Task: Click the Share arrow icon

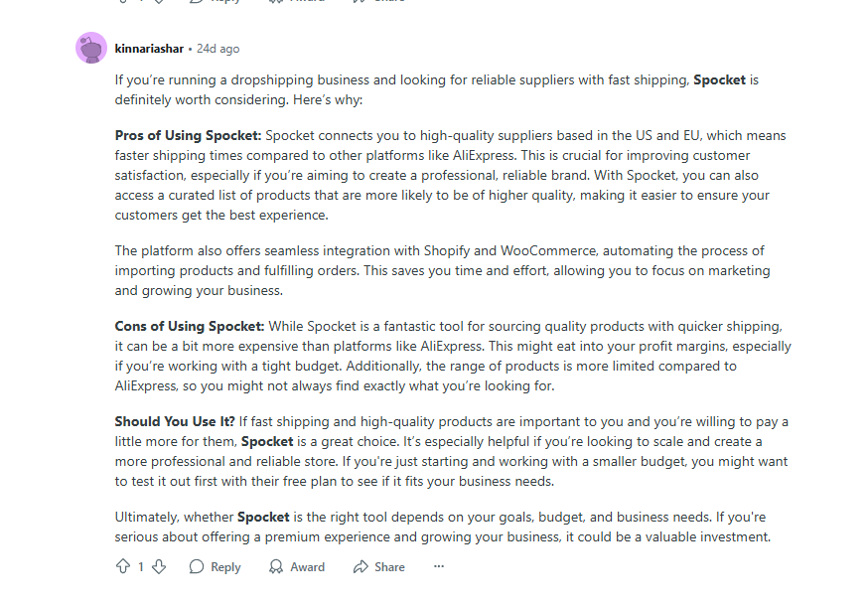Action: click(361, 566)
